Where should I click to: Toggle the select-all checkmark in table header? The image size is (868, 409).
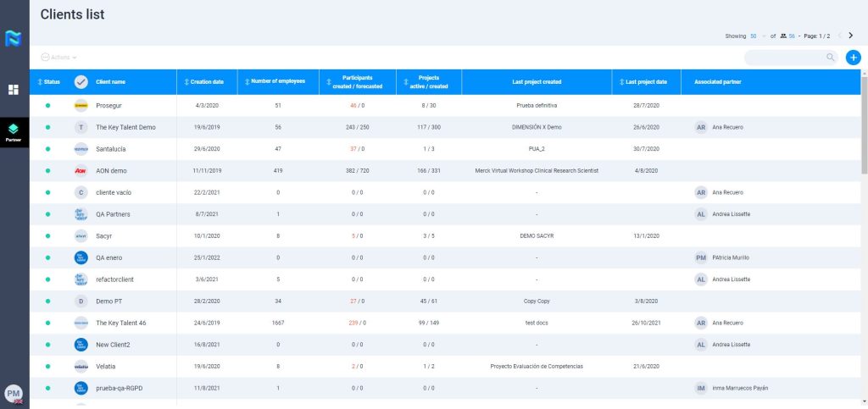81,82
